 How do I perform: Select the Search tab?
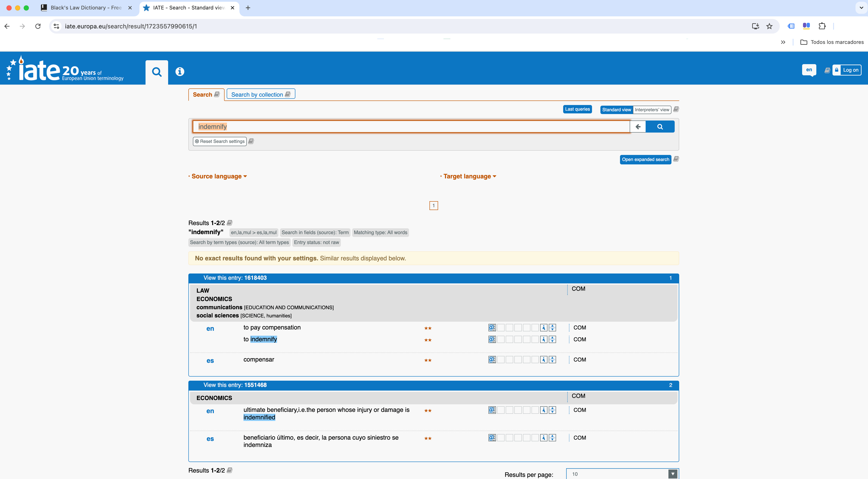pyautogui.click(x=206, y=94)
